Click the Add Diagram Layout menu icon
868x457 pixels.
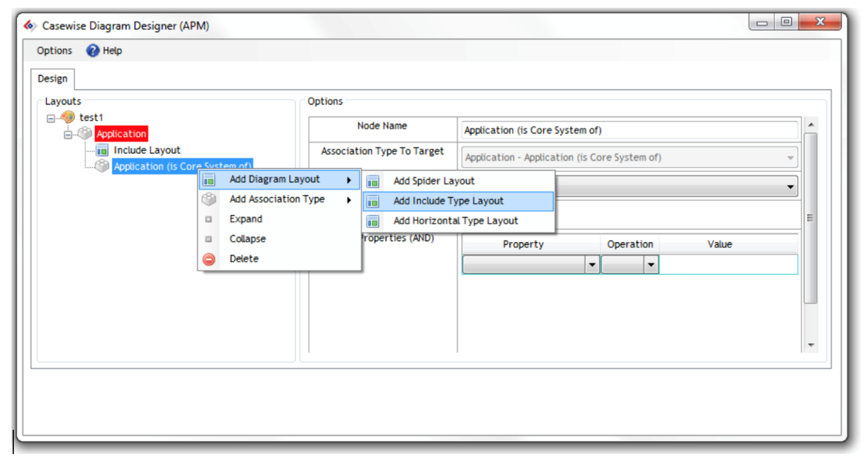click(x=209, y=179)
